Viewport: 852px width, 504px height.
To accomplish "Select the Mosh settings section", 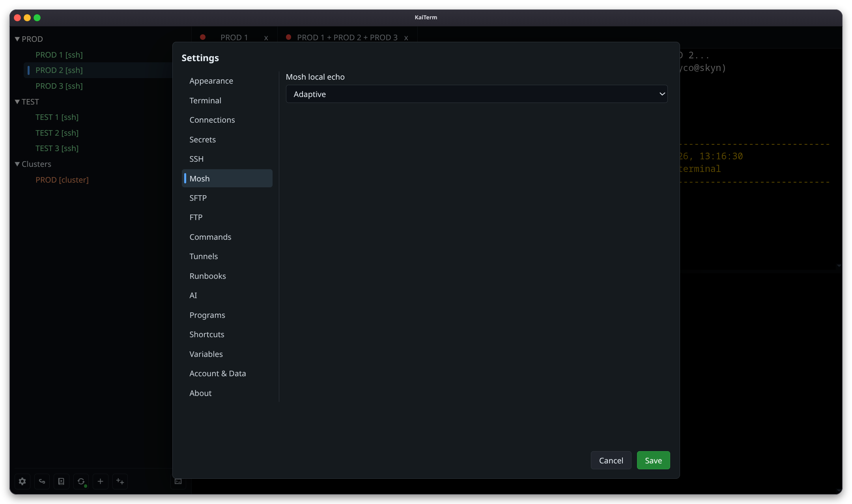I will click(x=227, y=178).
